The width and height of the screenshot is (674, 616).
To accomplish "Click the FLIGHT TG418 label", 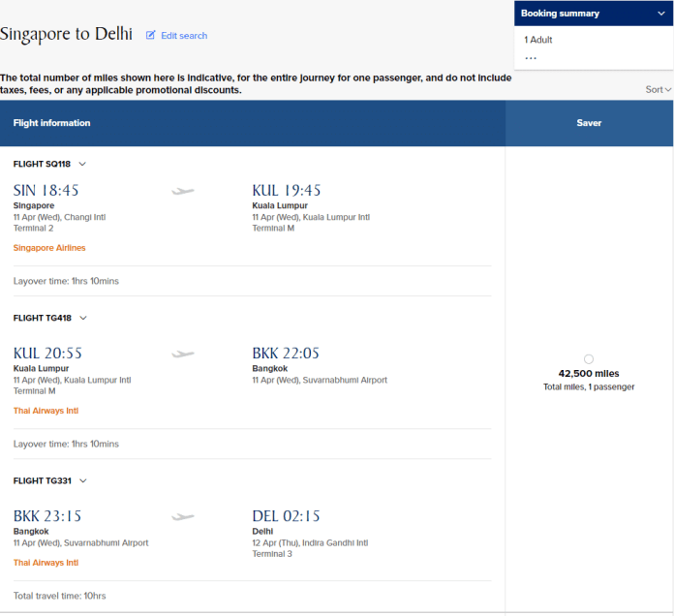I will pyautogui.click(x=43, y=318).
